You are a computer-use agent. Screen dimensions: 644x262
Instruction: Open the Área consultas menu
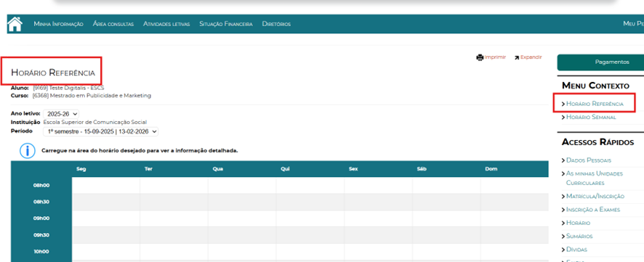113,24
